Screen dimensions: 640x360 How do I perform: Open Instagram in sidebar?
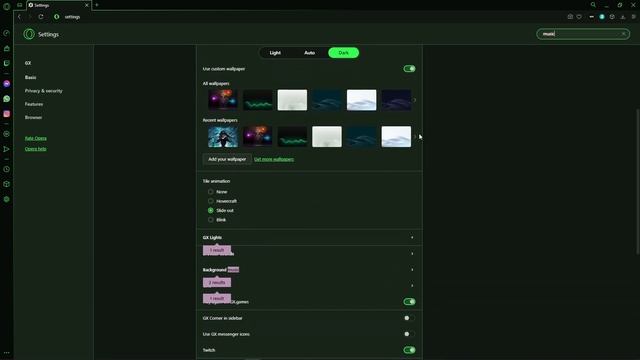tap(7, 114)
